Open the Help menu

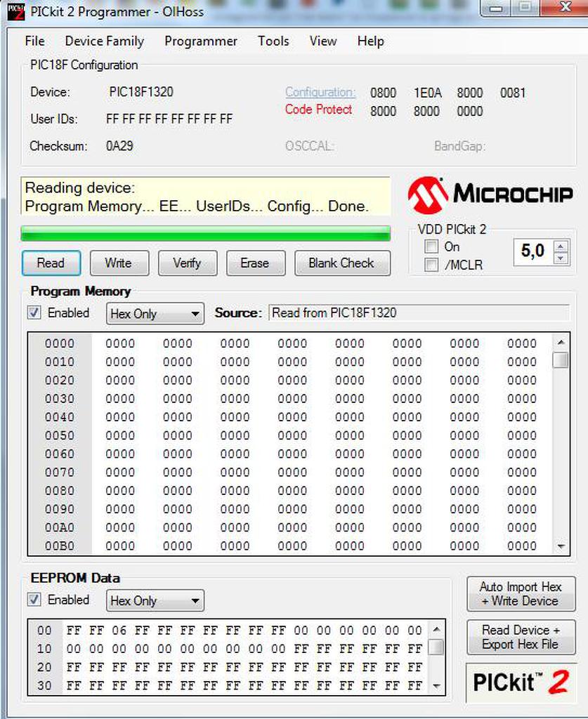click(371, 41)
